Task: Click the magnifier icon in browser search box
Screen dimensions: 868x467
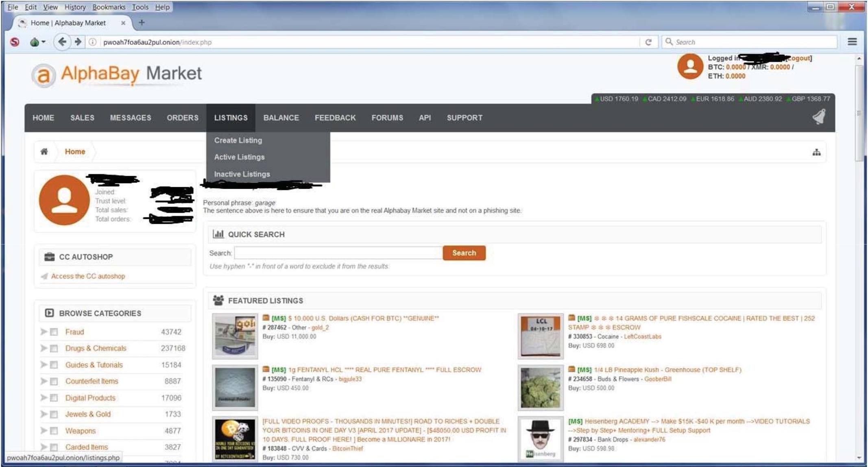Action: [669, 41]
